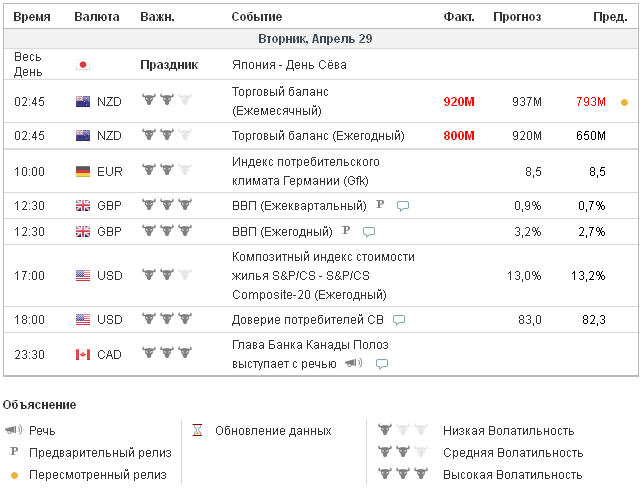Click the 'Событие' column header
The height and width of the screenshot is (491, 643).
(257, 17)
